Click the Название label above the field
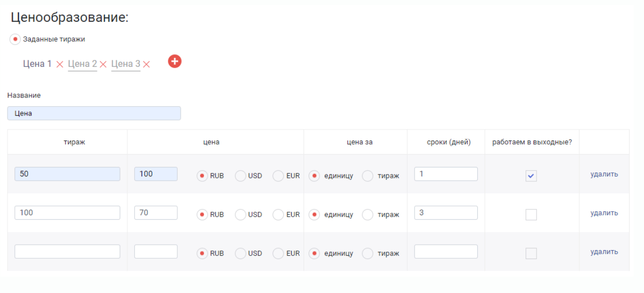Screen dimensions: 644x293 (24, 95)
